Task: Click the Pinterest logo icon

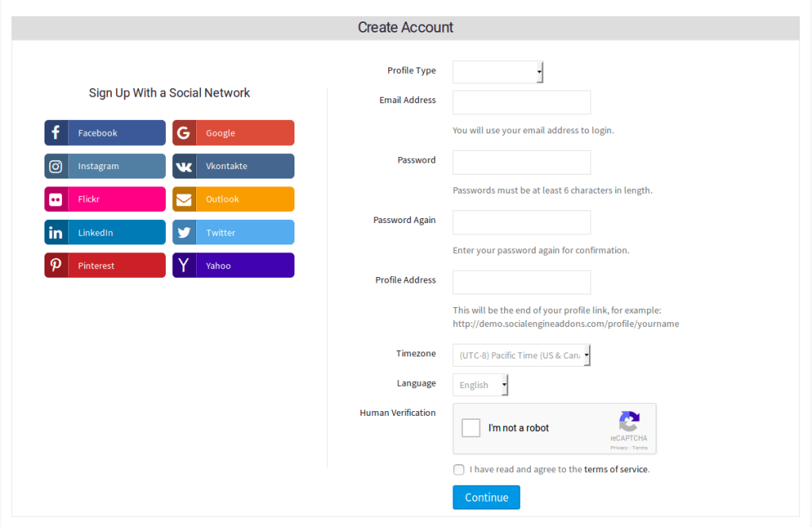Action: [56, 266]
